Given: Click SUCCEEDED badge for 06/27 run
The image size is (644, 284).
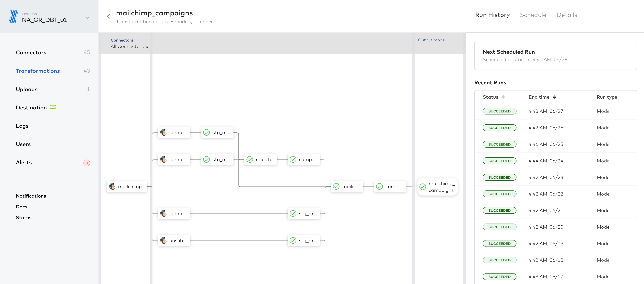Looking at the screenshot, I should [x=499, y=111].
